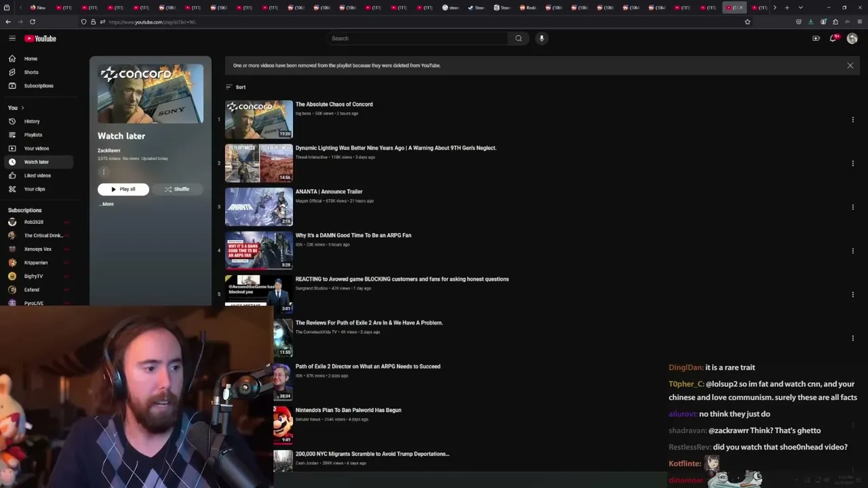Start voice search with the microphone
Screen dimensions: 868x488
542,39
